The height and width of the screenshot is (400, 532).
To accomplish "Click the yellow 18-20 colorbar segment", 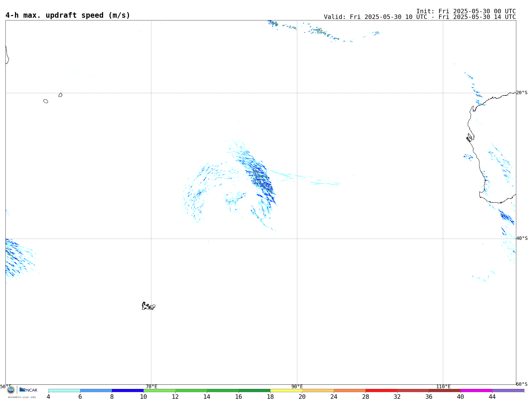I will pos(286,390).
